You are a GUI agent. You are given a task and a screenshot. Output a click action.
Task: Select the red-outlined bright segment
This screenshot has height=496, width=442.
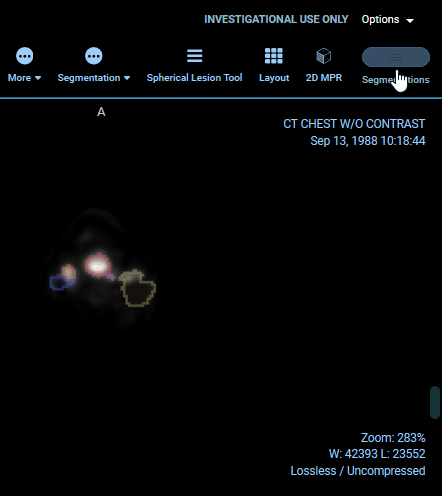tap(98, 265)
